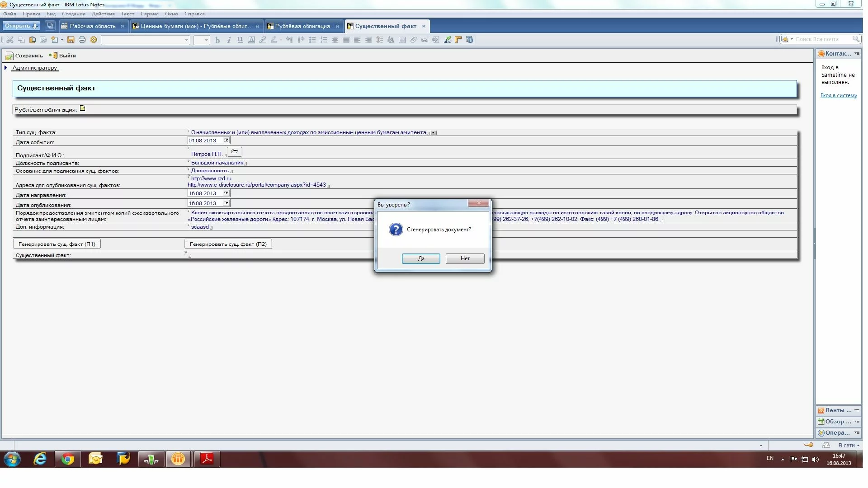The height and width of the screenshot is (488, 868).
Task: Click the spell check abc icon
Action: pyautogui.click(x=447, y=40)
